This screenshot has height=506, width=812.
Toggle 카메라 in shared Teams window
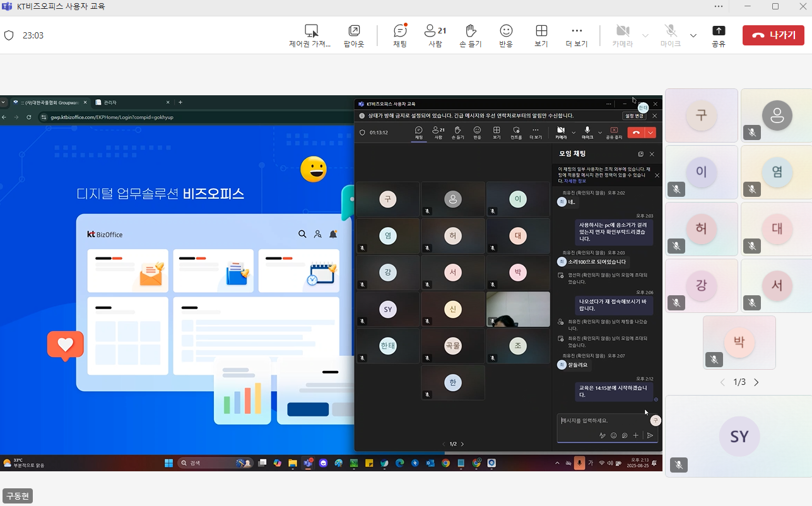tap(561, 132)
